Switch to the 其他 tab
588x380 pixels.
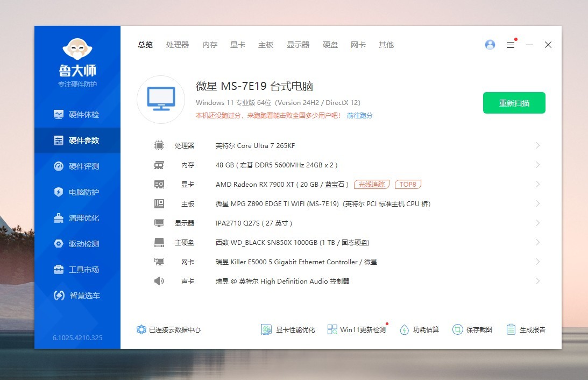[x=386, y=45]
